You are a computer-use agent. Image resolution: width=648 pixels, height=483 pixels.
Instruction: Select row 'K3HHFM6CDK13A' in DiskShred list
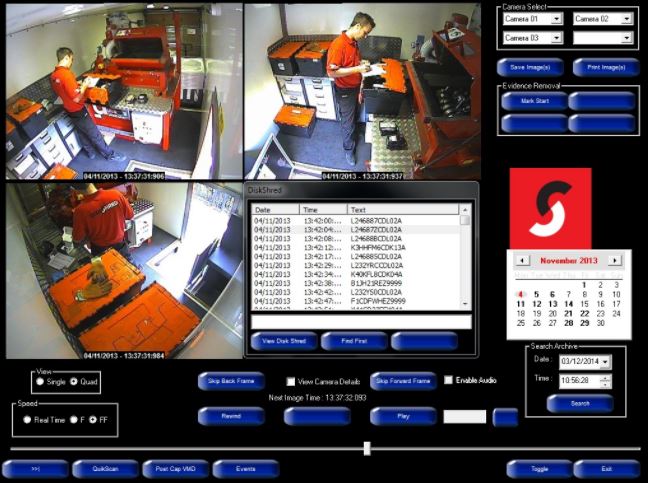[356, 247]
